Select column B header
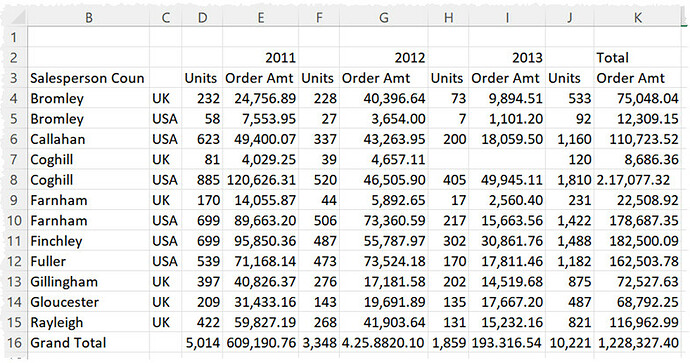Screen dimensions: 690x363 point(88,18)
